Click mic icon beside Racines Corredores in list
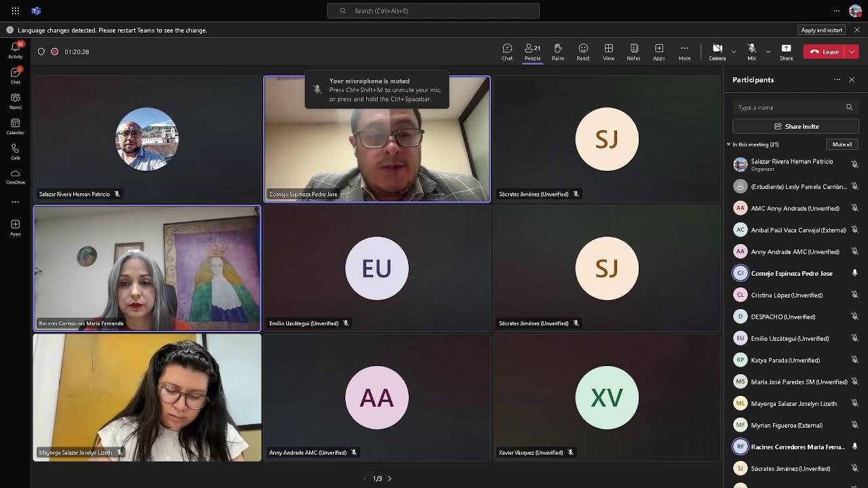Screen dimensions: 868x488 click(x=854, y=447)
